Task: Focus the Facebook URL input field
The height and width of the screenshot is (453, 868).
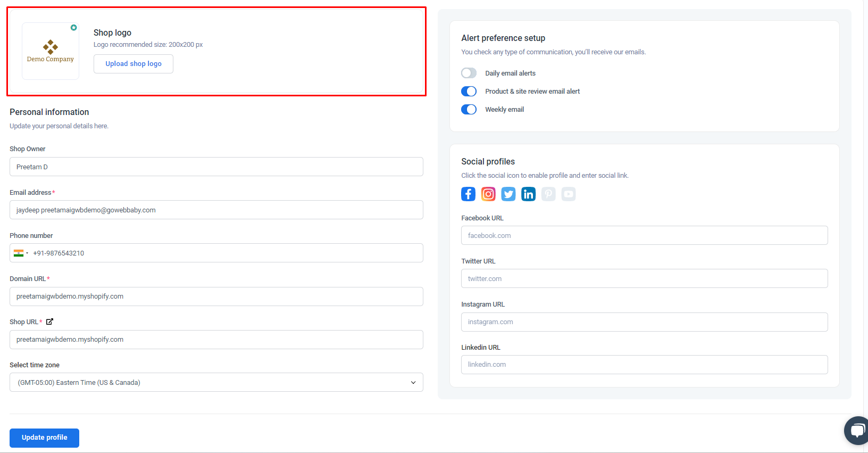Action: coord(645,235)
